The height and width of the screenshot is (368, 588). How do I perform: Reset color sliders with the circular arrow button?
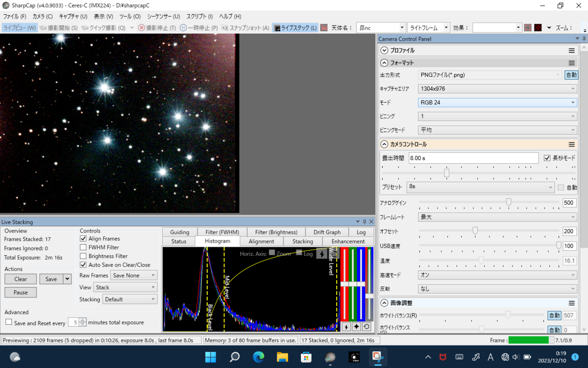366,327
